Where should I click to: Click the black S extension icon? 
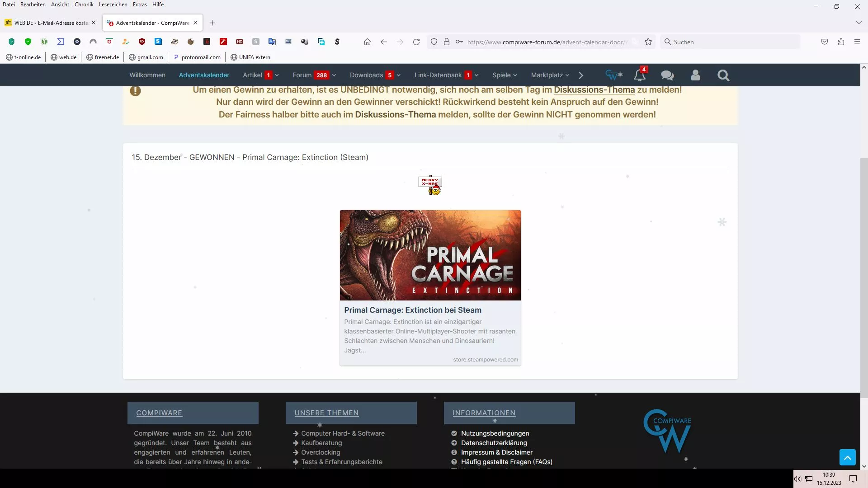pyautogui.click(x=337, y=42)
